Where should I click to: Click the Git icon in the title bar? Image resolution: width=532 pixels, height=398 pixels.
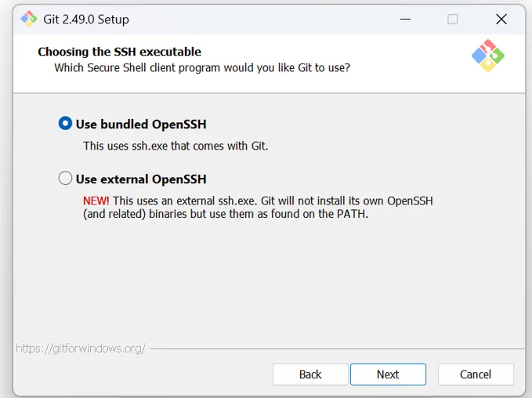(29, 19)
